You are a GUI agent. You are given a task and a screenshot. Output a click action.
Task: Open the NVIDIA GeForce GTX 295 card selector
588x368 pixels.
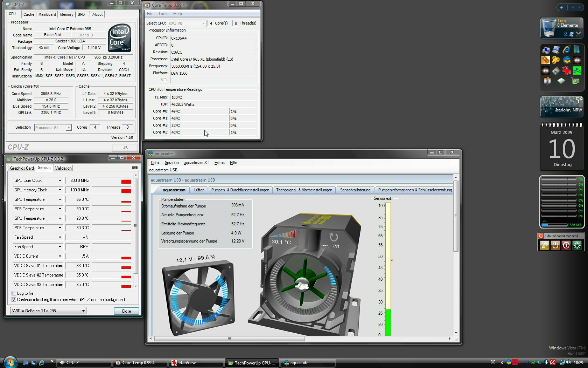point(48,311)
